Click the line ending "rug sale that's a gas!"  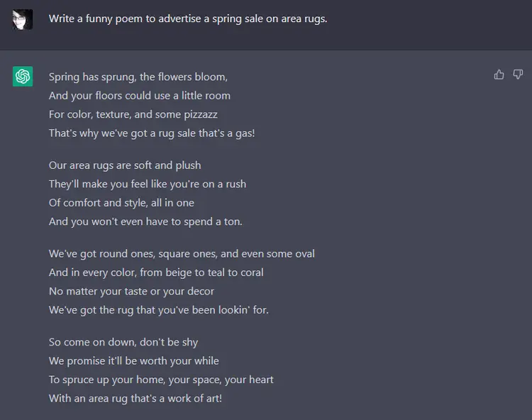coord(152,133)
